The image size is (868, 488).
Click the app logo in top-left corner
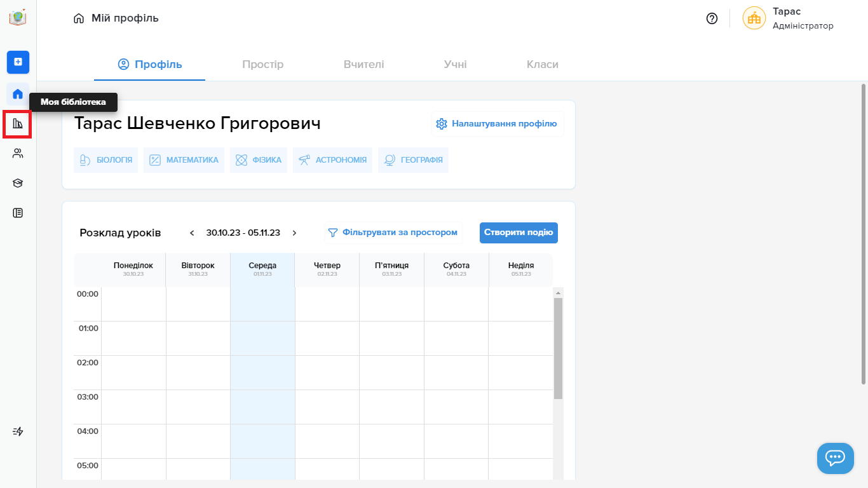click(x=18, y=17)
